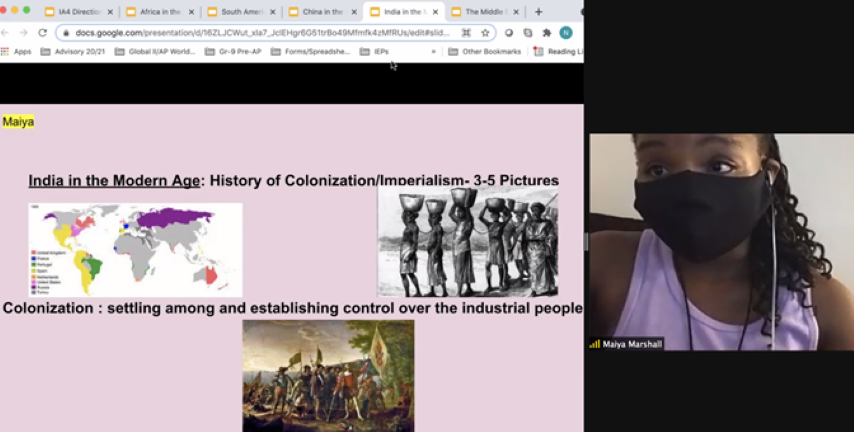Expand the hidden bookmarks chevron
This screenshot has width=854, height=432.
[x=433, y=51]
